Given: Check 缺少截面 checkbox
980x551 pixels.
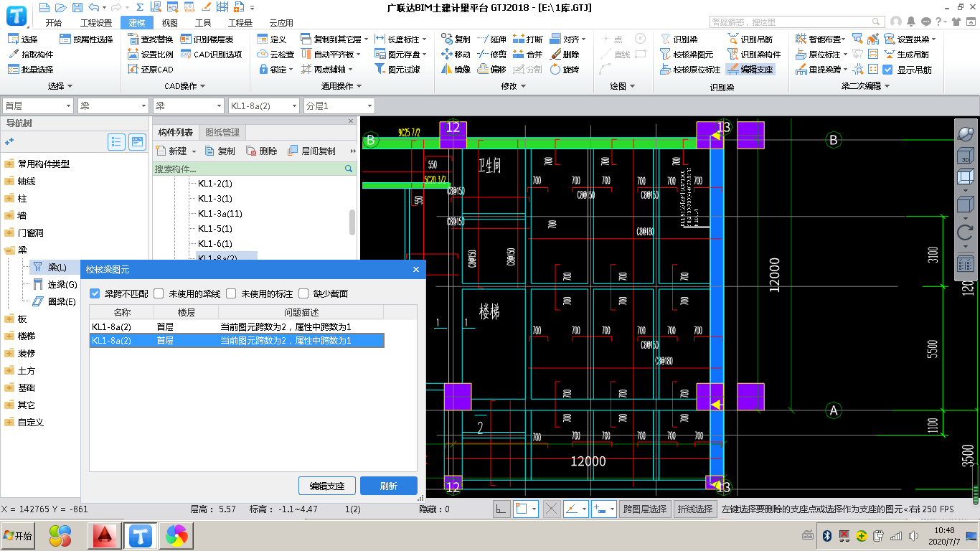Looking at the screenshot, I should tap(303, 293).
